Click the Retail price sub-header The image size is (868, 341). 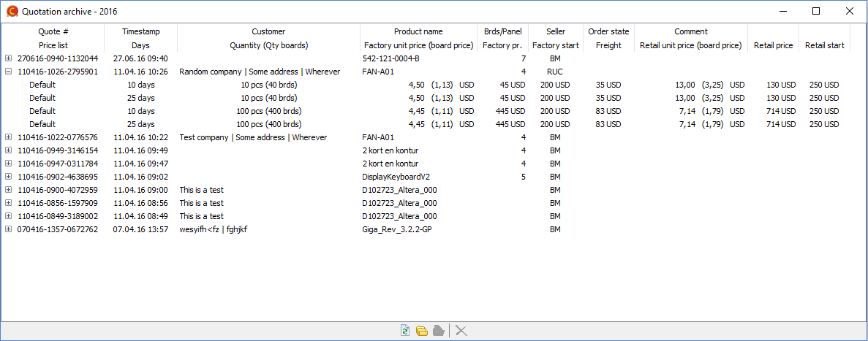tap(774, 45)
